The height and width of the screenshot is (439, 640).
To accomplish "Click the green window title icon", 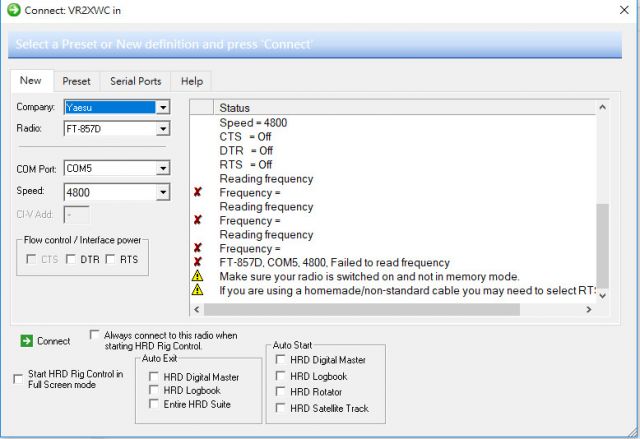I will coord(13,10).
